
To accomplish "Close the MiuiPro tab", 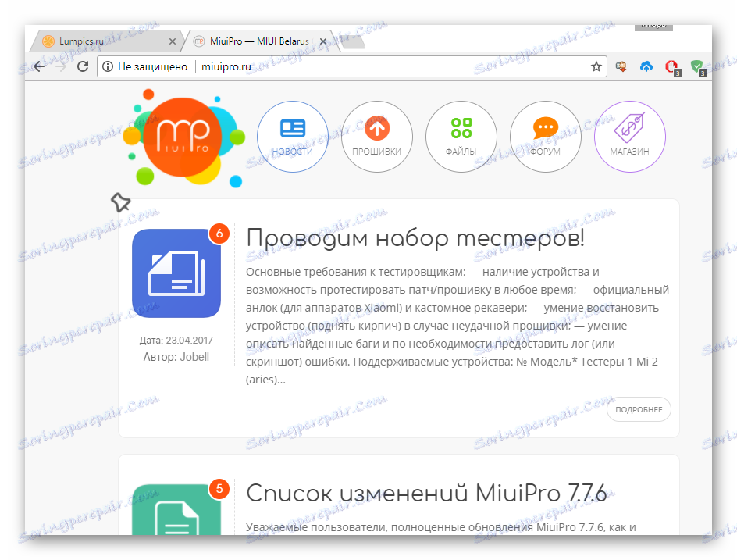I will coord(323,41).
